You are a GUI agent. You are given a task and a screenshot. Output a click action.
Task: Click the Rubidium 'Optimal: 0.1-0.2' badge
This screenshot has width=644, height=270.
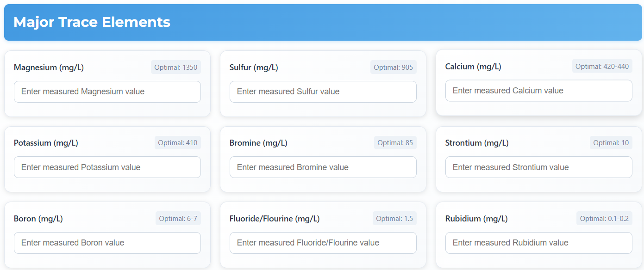(x=604, y=219)
